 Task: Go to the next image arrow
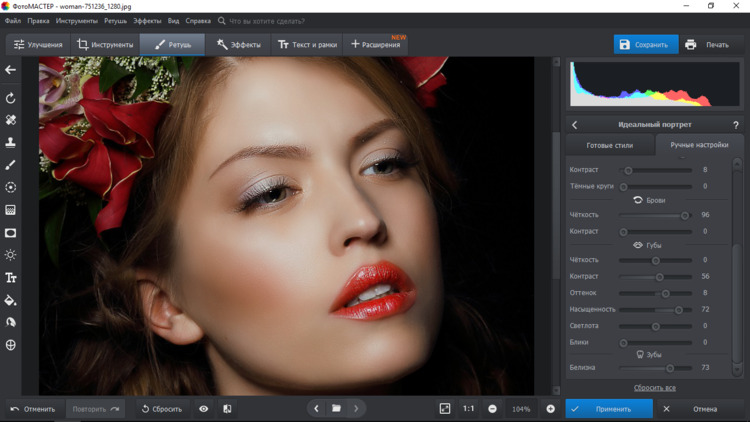[x=356, y=409]
